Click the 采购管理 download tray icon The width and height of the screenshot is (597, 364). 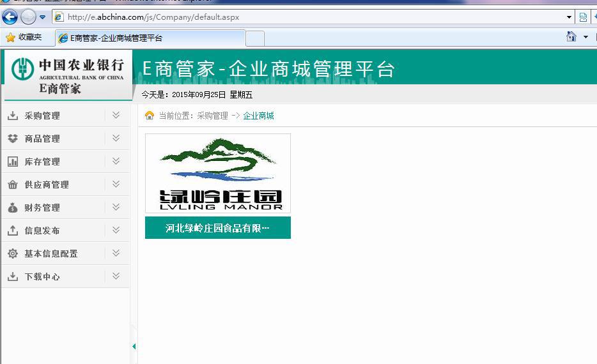coord(13,115)
